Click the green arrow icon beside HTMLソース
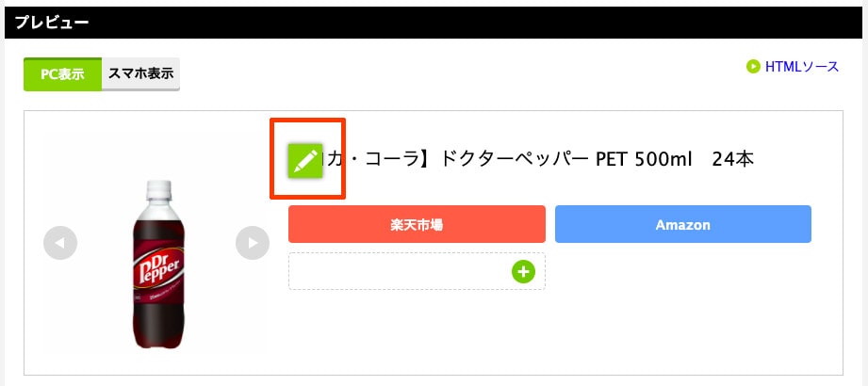This screenshot has height=386, width=868. (753, 67)
